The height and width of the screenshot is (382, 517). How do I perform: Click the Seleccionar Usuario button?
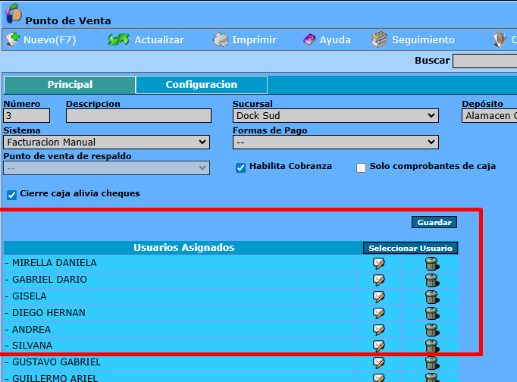(410, 248)
